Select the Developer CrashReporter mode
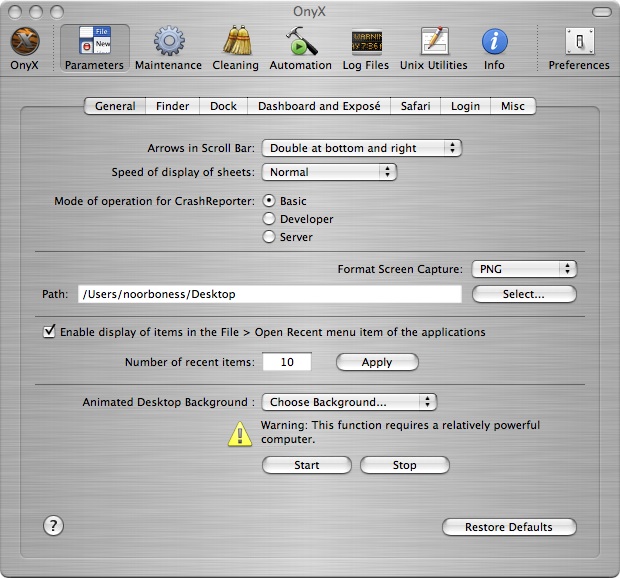 (269, 219)
